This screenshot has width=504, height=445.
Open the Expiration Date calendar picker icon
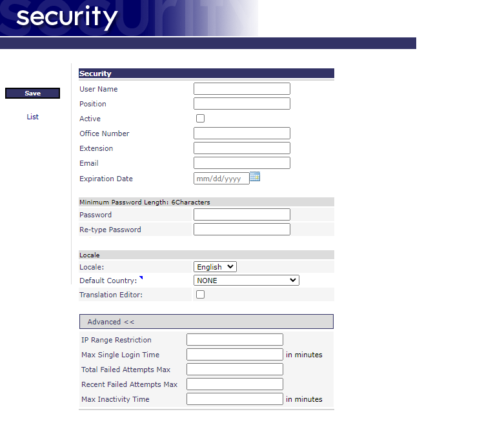[255, 177]
